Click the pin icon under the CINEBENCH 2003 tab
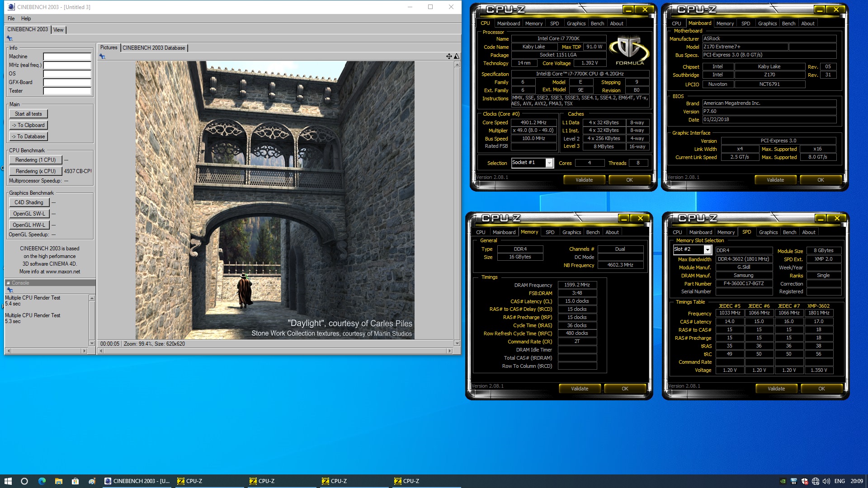The height and width of the screenshot is (488, 868). click(x=9, y=38)
